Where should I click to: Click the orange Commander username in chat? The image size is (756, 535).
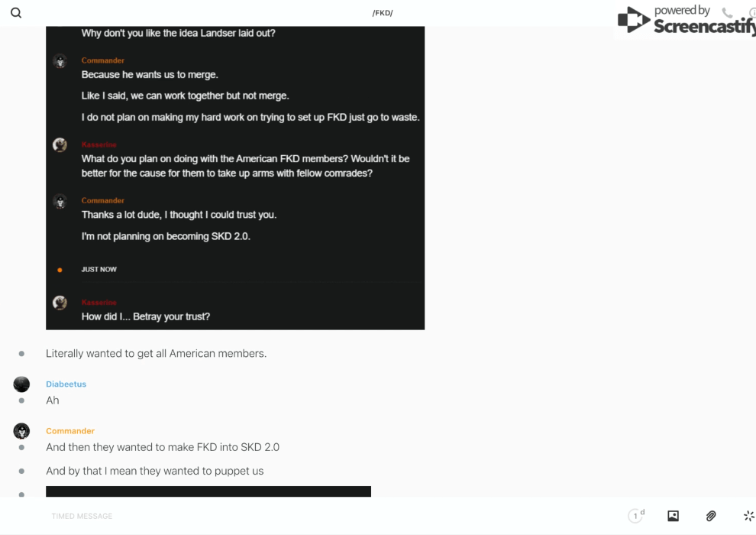(70, 431)
